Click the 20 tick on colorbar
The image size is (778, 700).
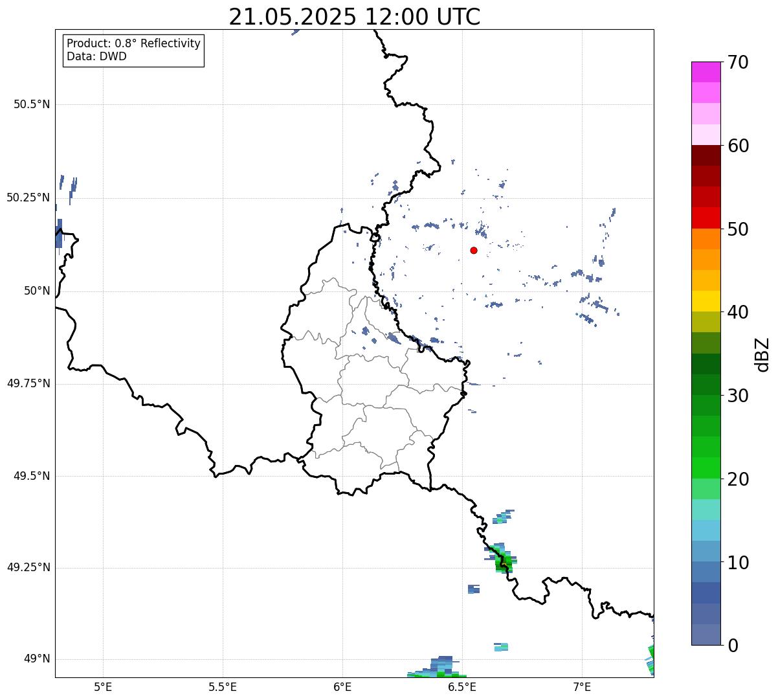(738, 479)
